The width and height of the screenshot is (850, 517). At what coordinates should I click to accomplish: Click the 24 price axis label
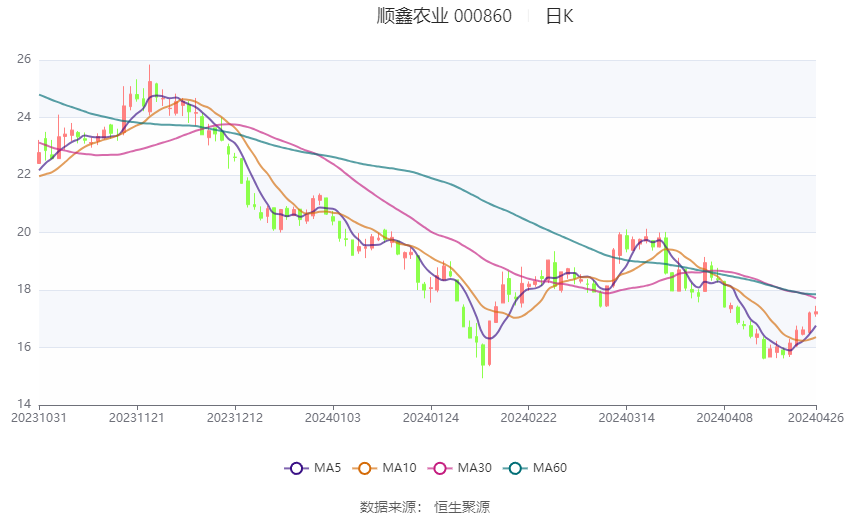(x=24, y=117)
